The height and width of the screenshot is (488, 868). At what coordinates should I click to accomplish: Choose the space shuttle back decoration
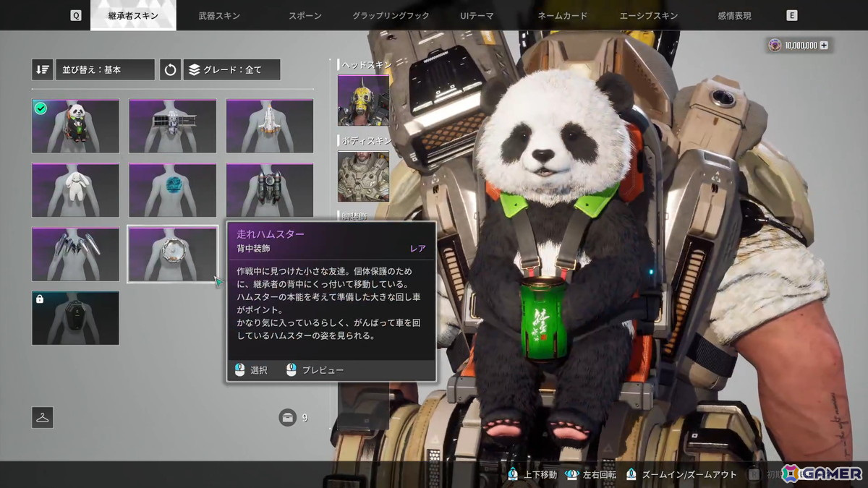pos(270,126)
